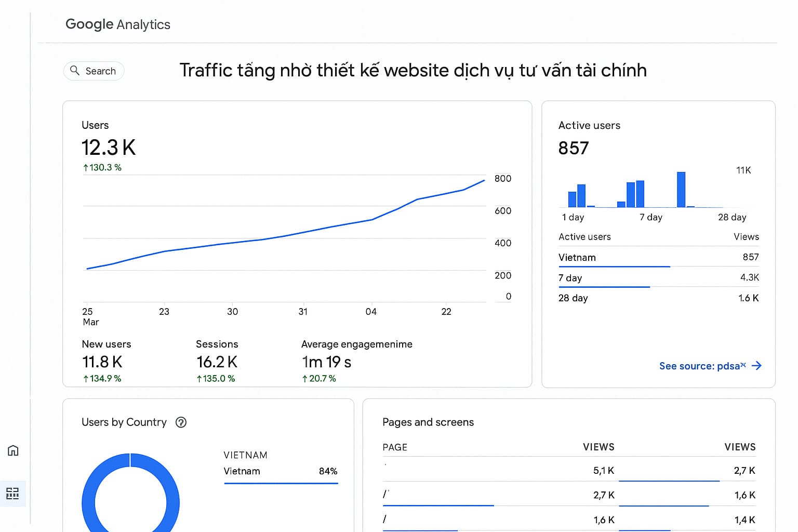Viewport: 798px width, 532px height.
Task: Click the 1 day label under bar chart
Action: (573, 217)
